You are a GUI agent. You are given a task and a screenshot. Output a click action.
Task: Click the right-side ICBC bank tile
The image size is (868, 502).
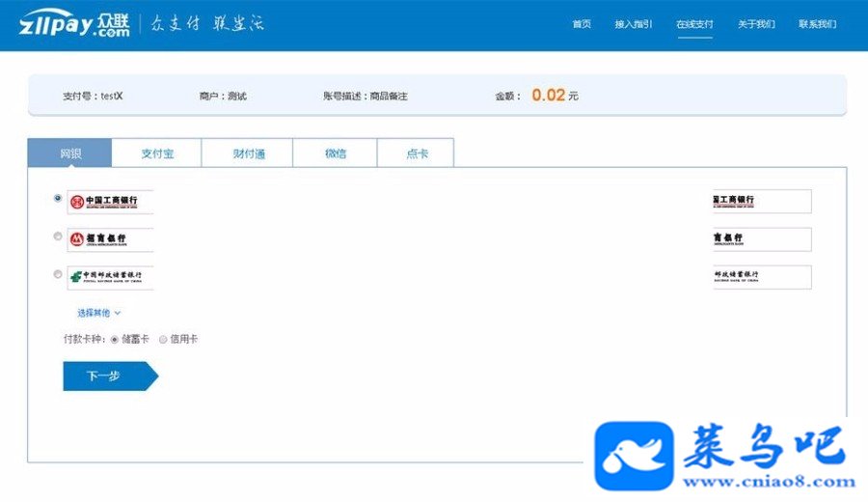click(x=762, y=201)
